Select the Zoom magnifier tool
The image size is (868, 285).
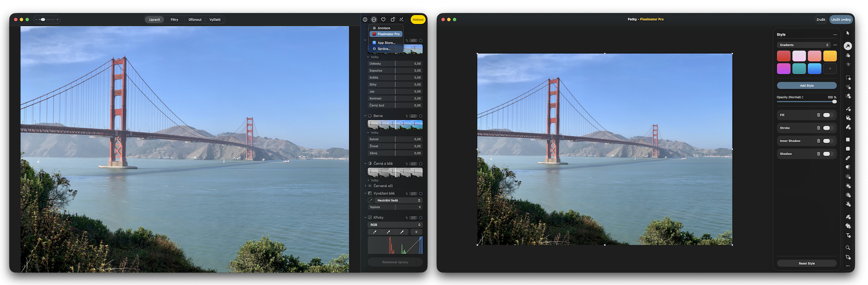tap(848, 247)
